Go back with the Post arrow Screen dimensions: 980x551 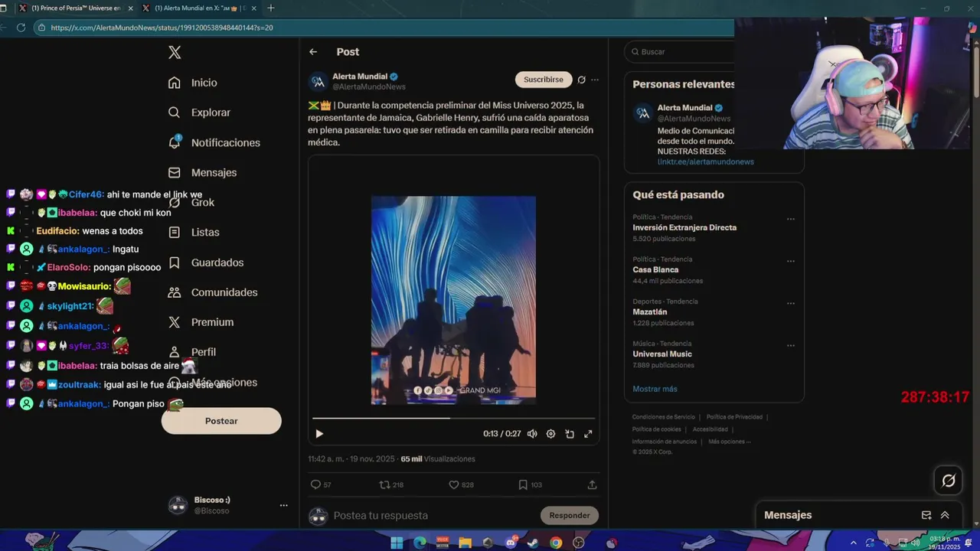pos(313,52)
